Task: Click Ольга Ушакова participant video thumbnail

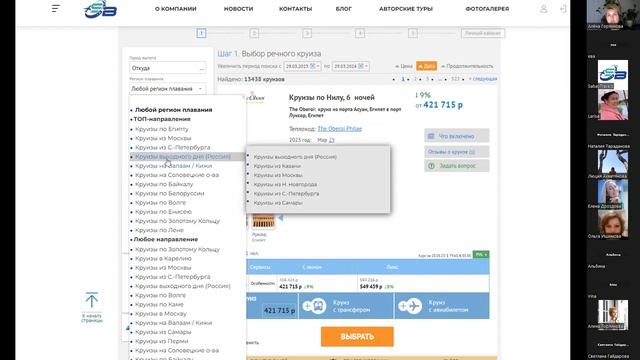Action: click(x=613, y=224)
